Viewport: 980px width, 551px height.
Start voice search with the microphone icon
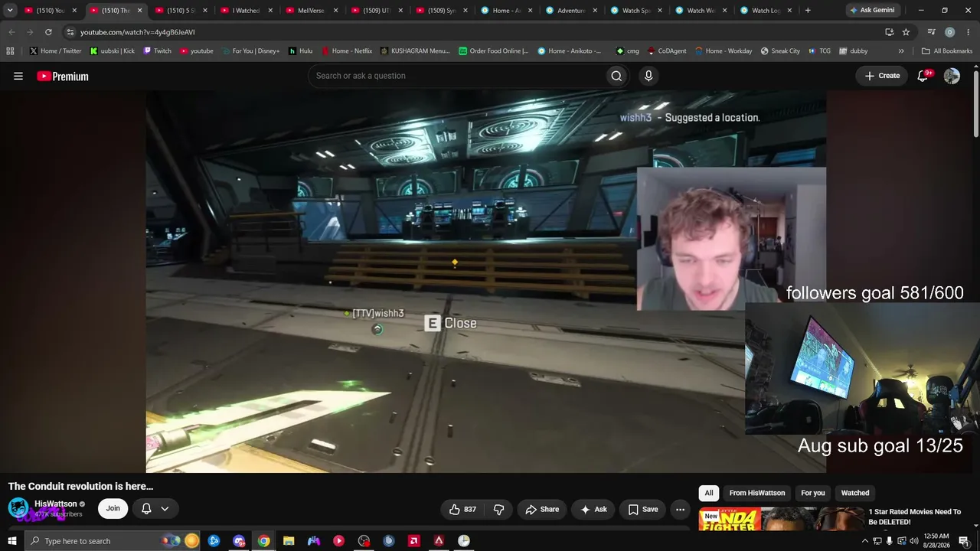pyautogui.click(x=648, y=76)
